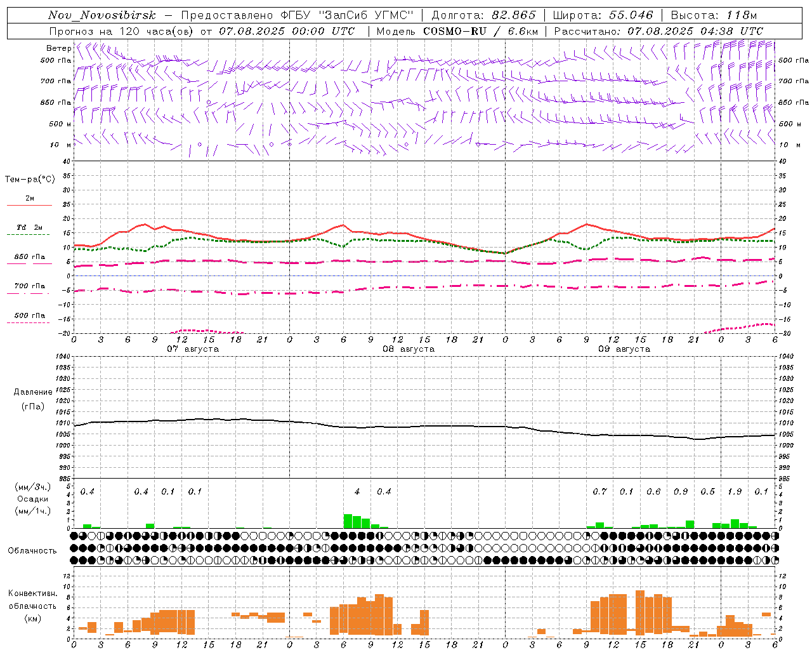This screenshot has width=812, height=650.
Task: Click the Долгота: 82.865 value
Action: (x=484, y=16)
